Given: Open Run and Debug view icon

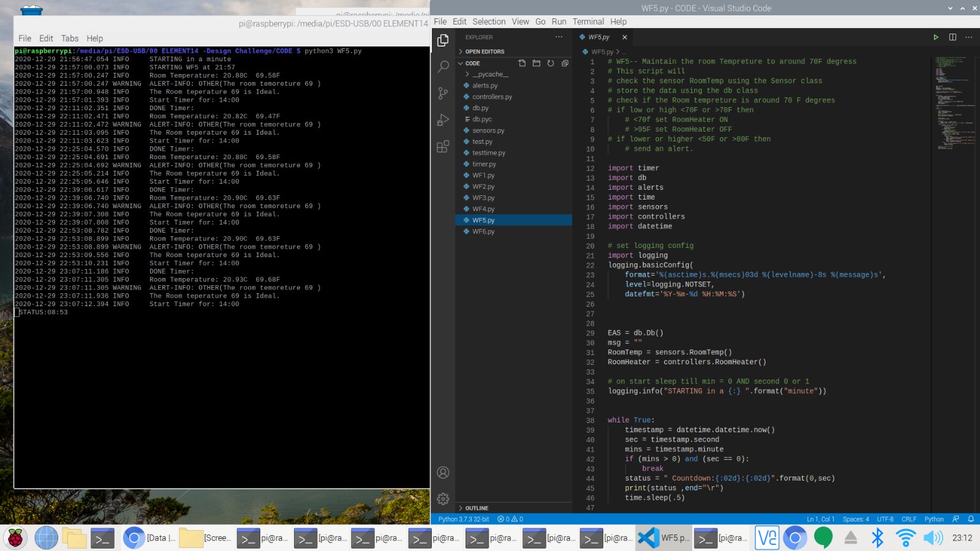Looking at the screenshot, I should [x=443, y=120].
